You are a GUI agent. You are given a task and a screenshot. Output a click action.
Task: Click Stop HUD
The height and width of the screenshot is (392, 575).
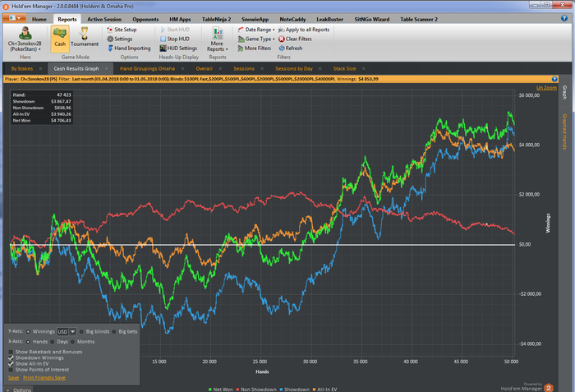click(x=175, y=39)
